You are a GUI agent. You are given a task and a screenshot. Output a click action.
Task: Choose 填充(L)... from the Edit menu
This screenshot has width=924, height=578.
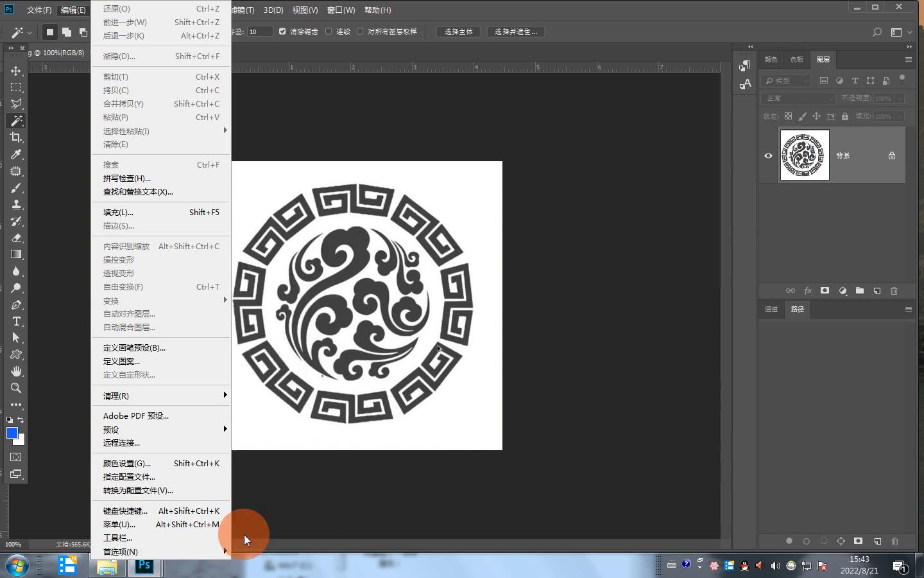119,212
